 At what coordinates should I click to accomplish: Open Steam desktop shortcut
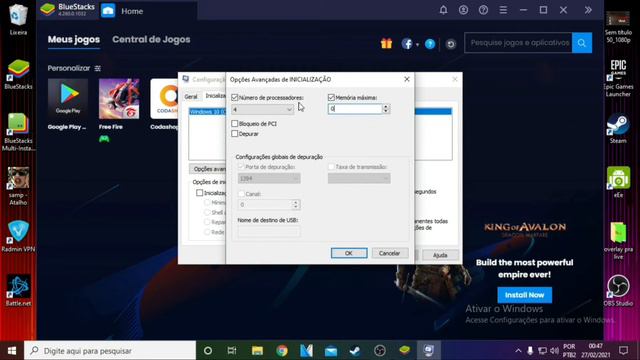pyautogui.click(x=618, y=128)
